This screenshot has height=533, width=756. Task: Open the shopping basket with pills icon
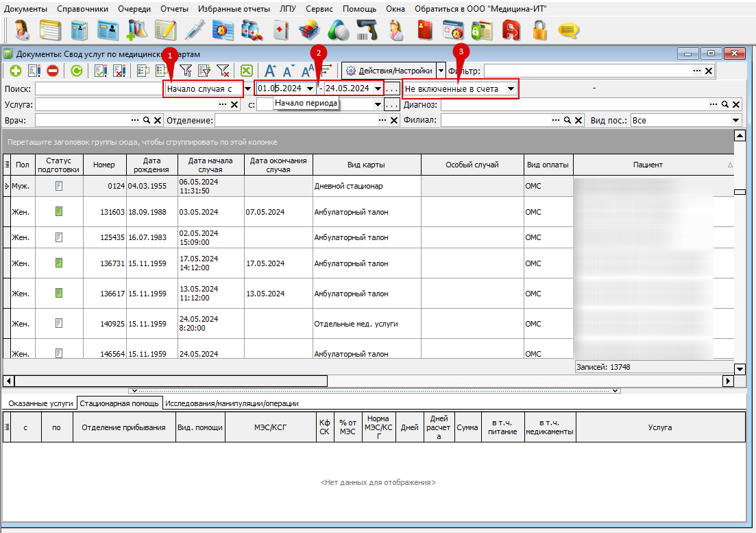[309, 30]
